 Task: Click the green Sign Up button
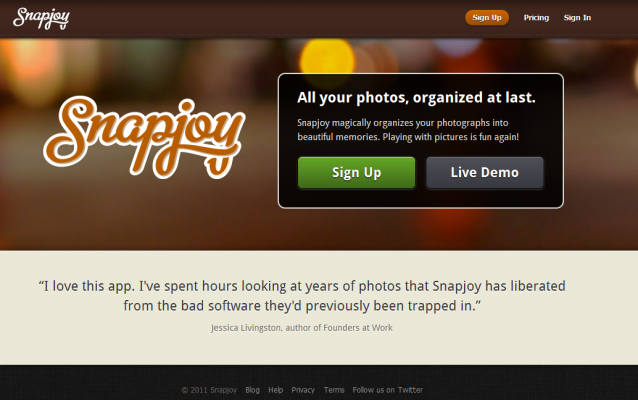[356, 173]
